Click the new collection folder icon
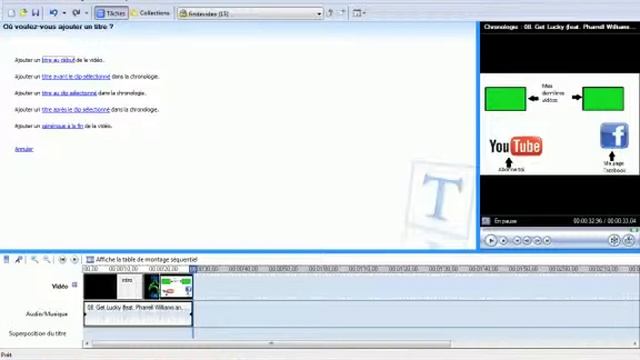 (x=342, y=13)
